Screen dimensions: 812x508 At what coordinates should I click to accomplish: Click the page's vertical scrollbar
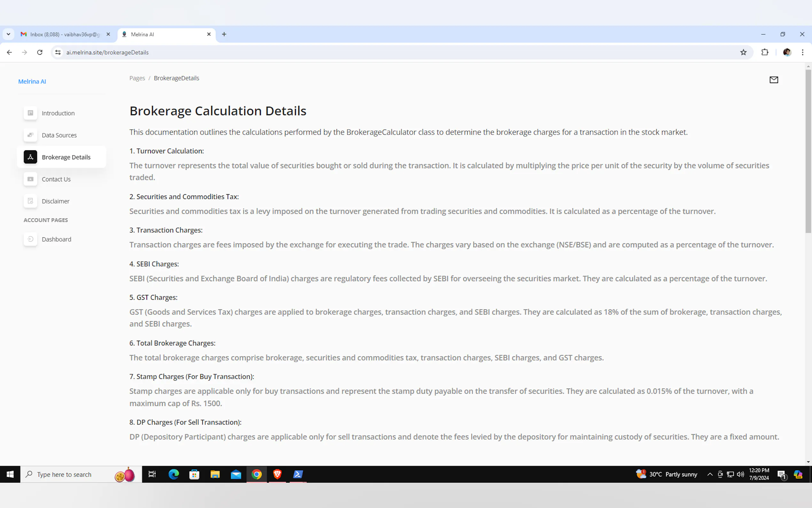click(808, 151)
